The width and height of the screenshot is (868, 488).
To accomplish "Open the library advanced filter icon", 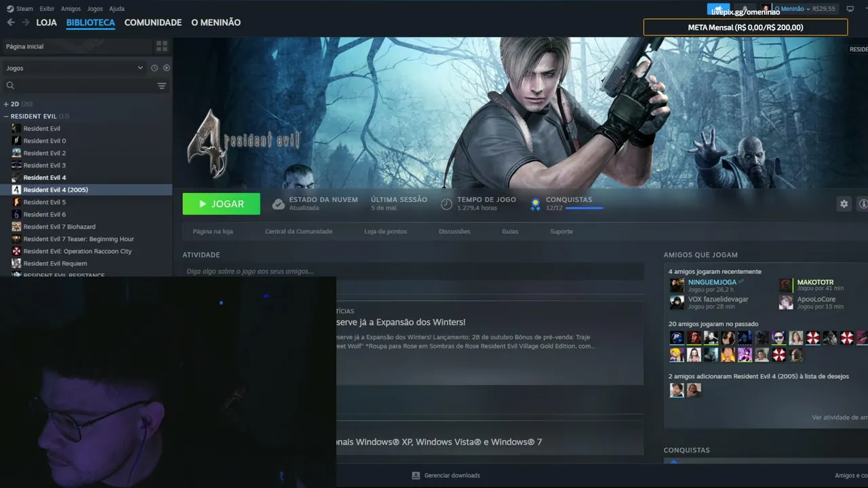I will [x=161, y=85].
